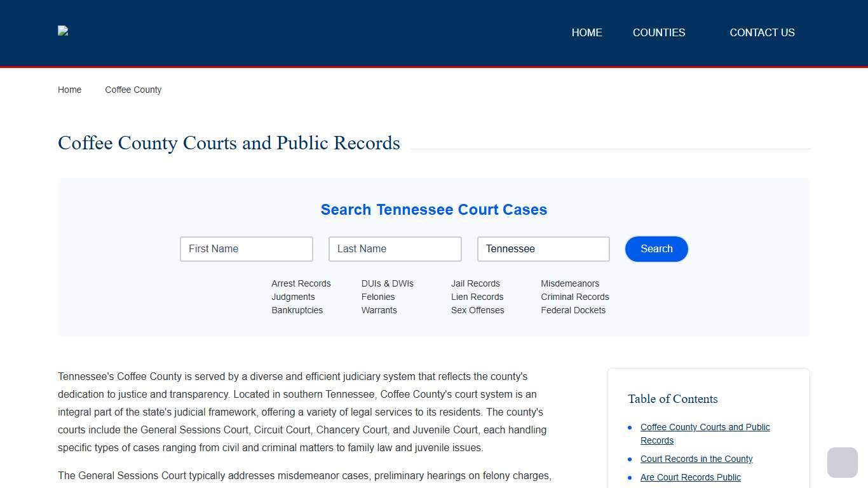
Task: Open the COUNTIES navigation menu
Action: (x=659, y=32)
